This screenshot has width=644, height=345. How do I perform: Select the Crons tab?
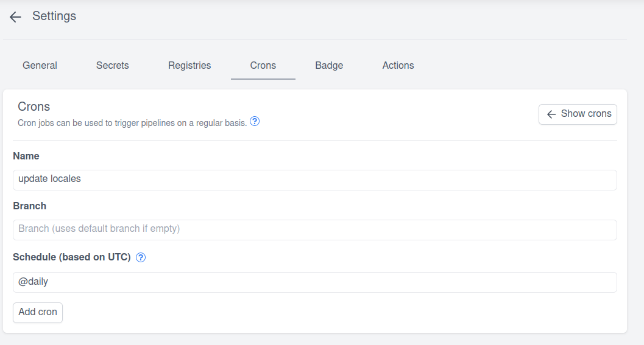click(x=263, y=66)
